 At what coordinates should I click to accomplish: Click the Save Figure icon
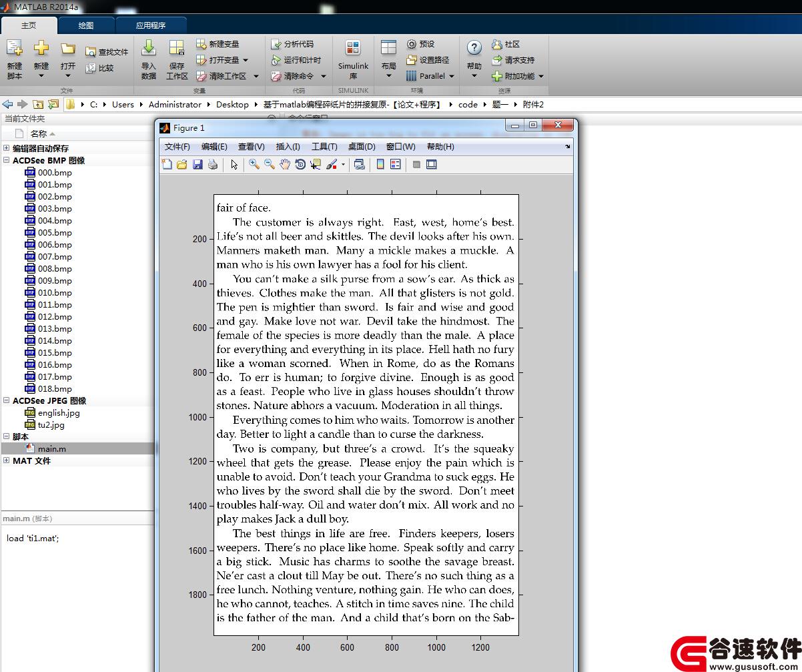(197, 164)
